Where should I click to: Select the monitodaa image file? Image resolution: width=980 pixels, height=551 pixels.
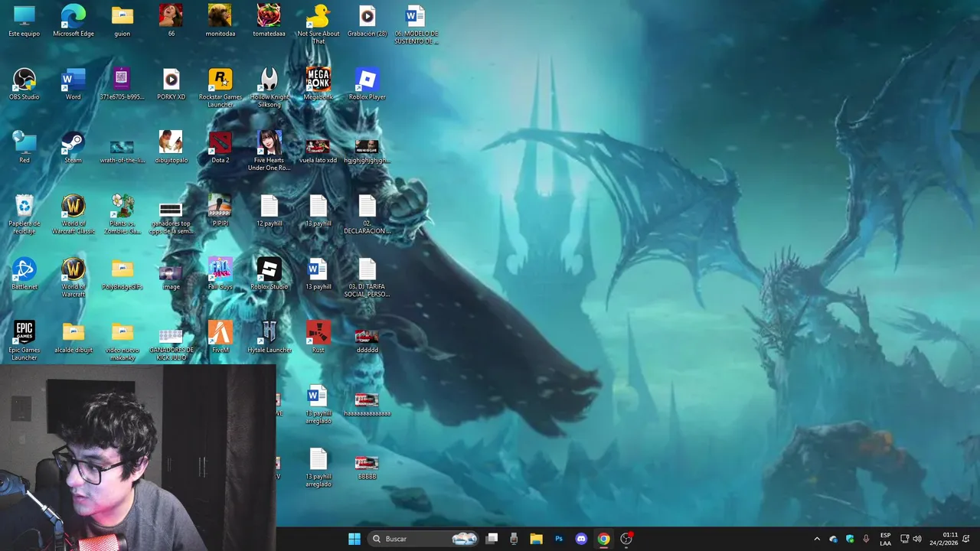220,21
